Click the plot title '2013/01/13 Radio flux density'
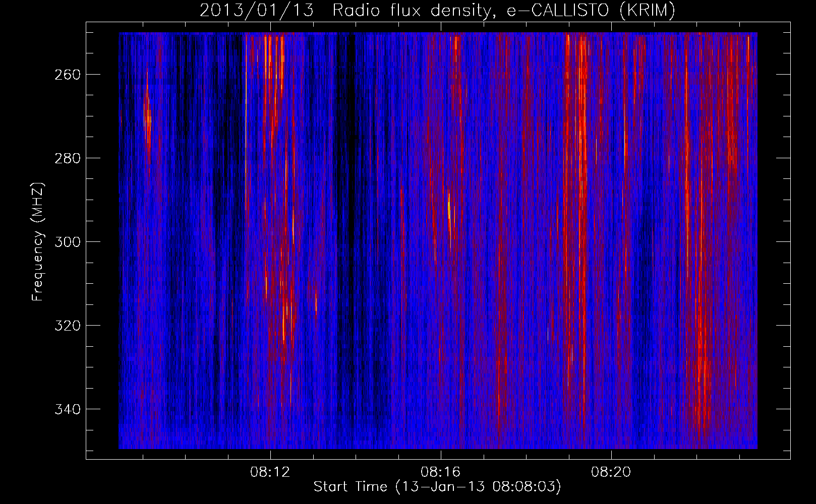816x504 pixels. point(437,11)
